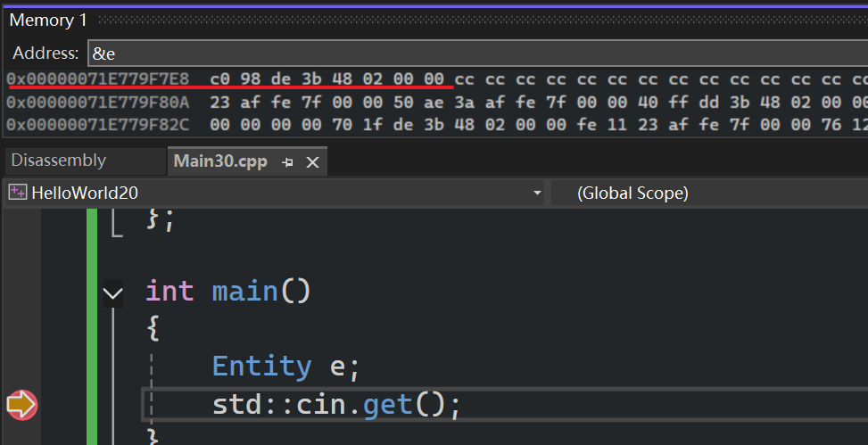Click the main function name
The image size is (868, 445).
[x=244, y=291]
